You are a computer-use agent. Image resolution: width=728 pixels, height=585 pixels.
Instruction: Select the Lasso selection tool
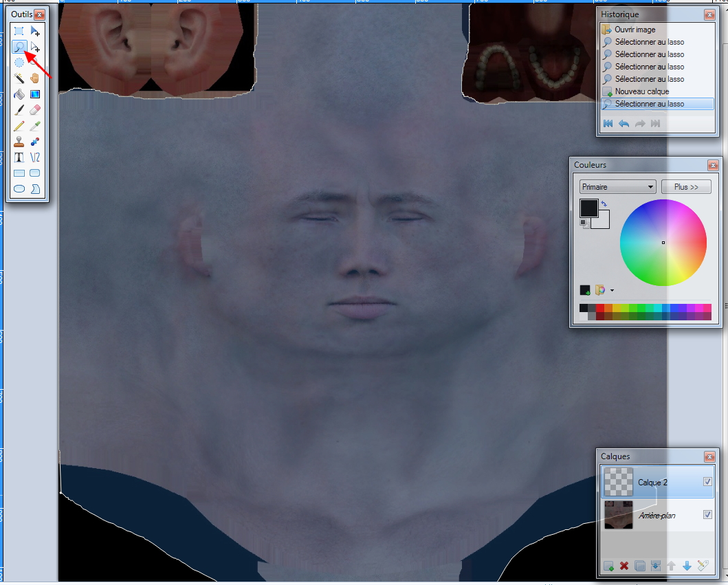pos(19,47)
